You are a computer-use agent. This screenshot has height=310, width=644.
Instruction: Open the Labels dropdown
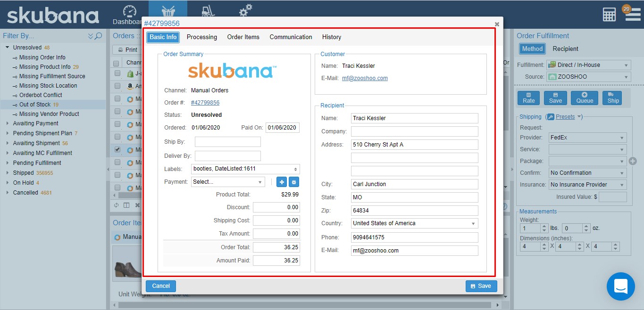pos(245,169)
